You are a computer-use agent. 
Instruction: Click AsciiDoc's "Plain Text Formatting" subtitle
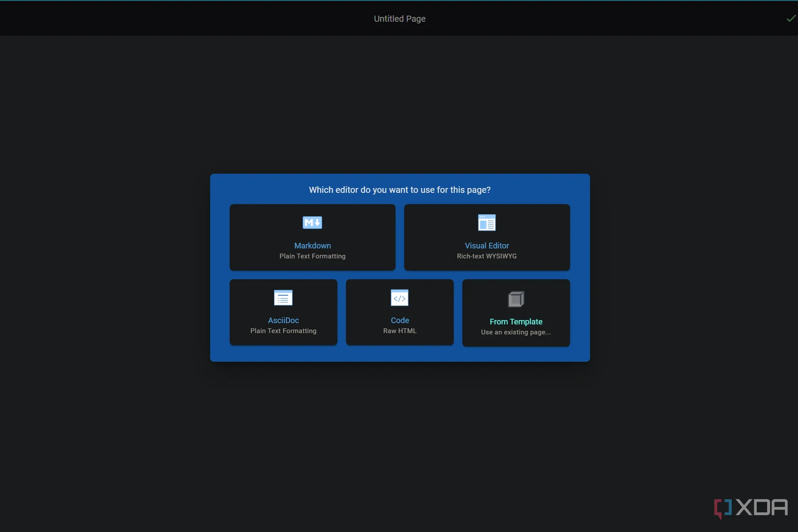(283, 331)
